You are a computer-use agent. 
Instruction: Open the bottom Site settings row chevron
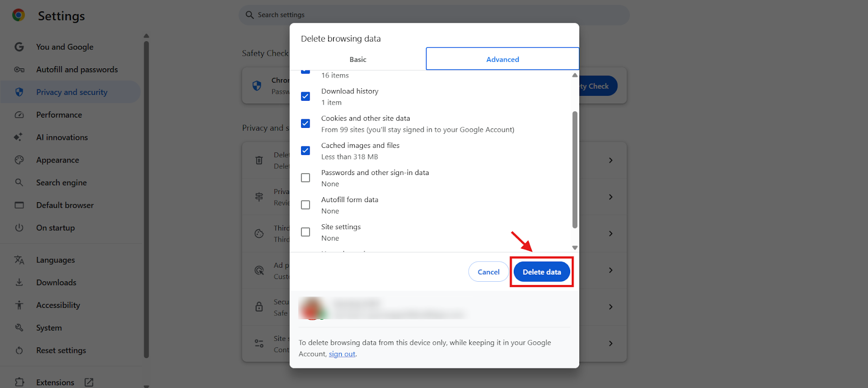pos(611,344)
